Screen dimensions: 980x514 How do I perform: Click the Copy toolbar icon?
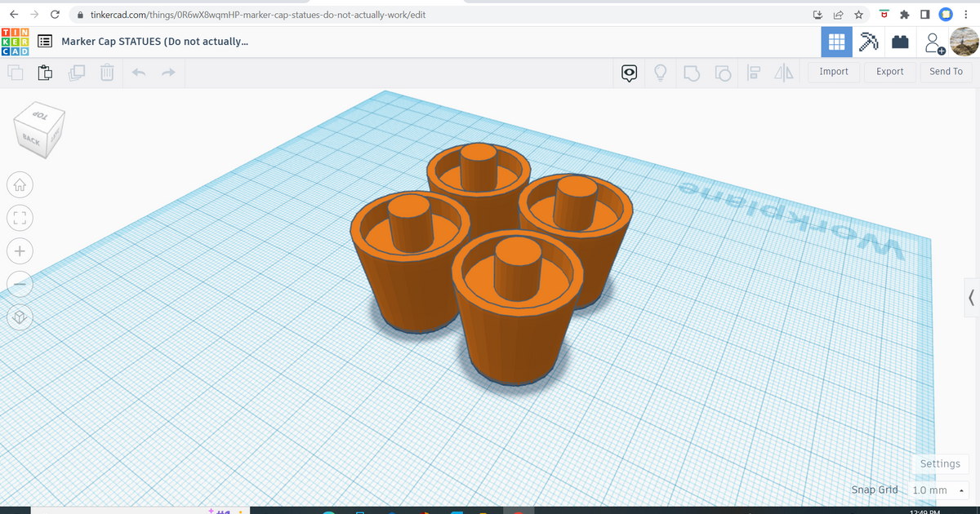tap(16, 73)
